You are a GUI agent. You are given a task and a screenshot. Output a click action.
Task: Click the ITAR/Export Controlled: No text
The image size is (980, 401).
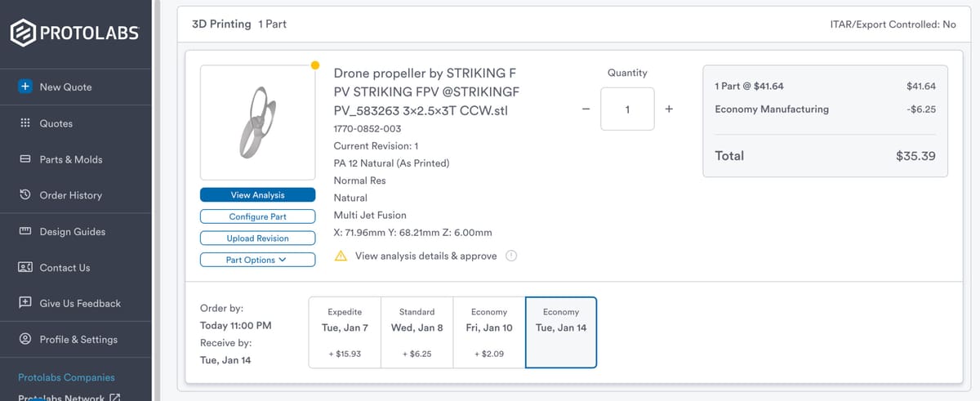point(893,25)
